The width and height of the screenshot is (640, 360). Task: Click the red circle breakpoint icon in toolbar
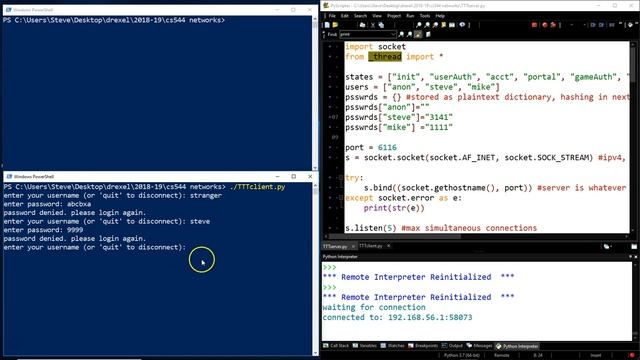[545, 25]
